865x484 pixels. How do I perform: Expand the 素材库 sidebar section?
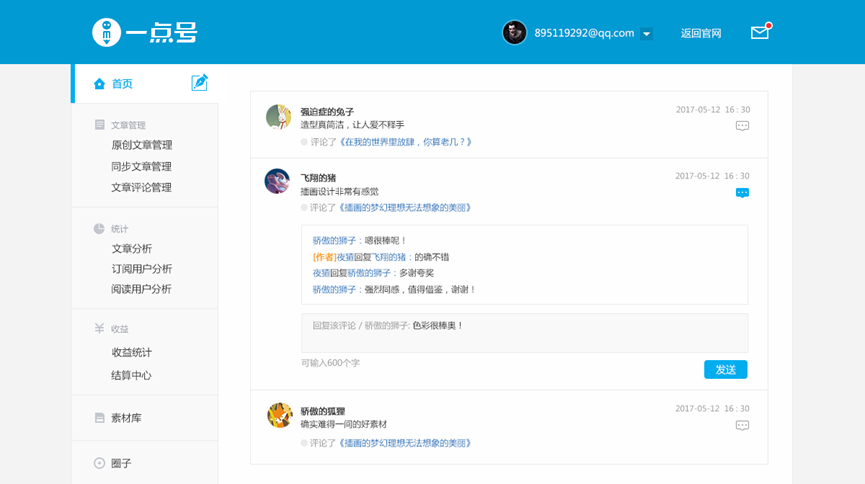pos(126,418)
